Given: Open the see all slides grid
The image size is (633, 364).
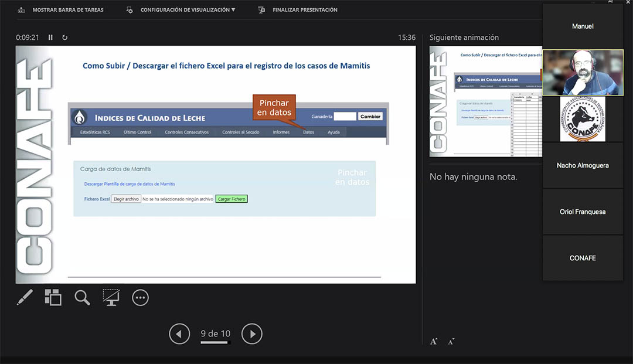Looking at the screenshot, I should click(53, 298).
